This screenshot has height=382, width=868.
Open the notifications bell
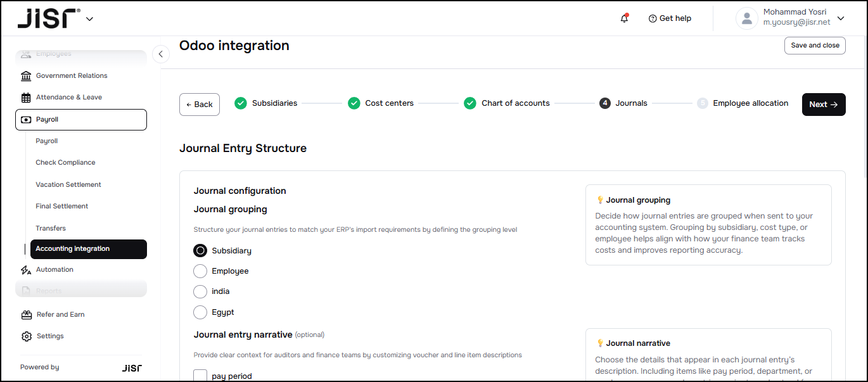click(x=624, y=18)
